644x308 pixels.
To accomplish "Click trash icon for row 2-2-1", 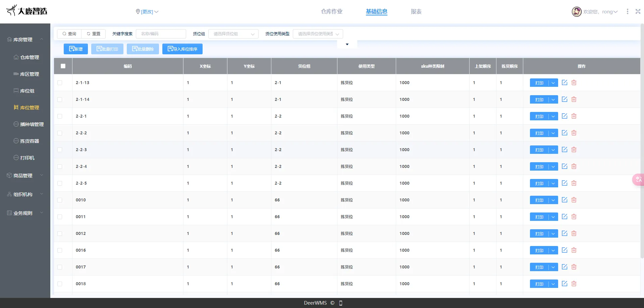I will pyautogui.click(x=574, y=116).
